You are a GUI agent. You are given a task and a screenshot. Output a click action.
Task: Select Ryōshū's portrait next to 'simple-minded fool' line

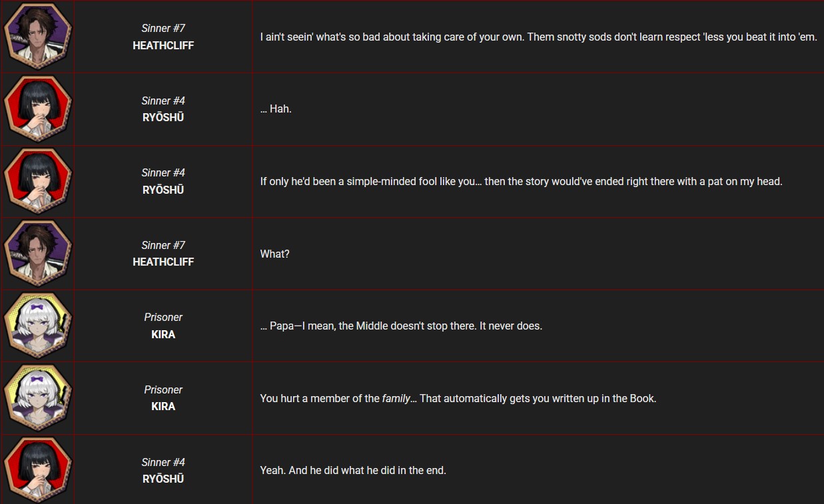pos(37,180)
